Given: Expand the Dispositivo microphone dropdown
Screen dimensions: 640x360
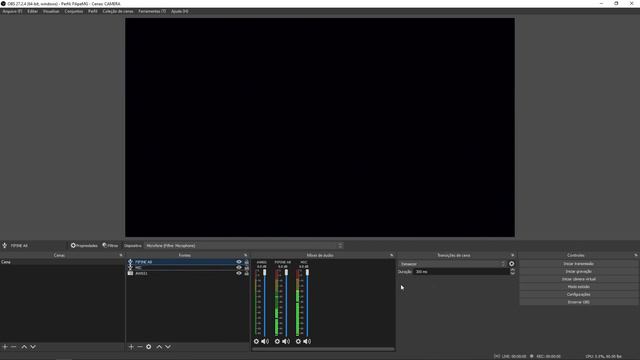Looking at the screenshot, I should (x=244, y=246).
